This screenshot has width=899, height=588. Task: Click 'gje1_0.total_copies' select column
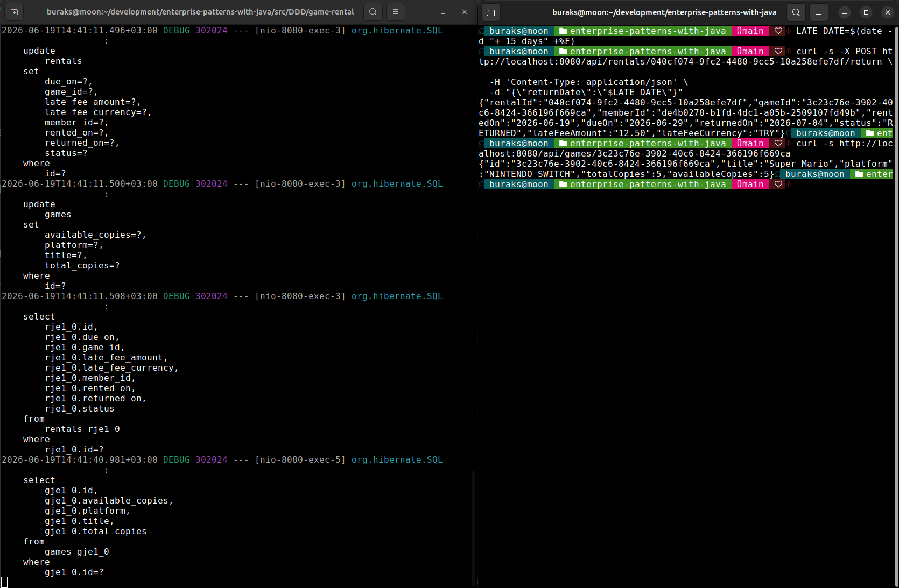(95, 532)
